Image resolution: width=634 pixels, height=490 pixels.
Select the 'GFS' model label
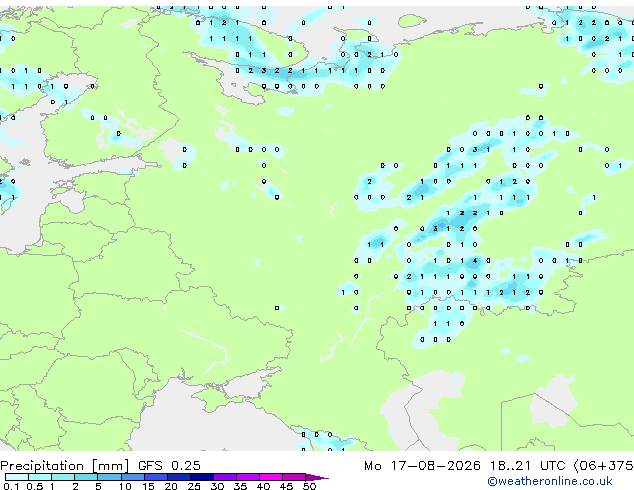click(x=150, y=466)
